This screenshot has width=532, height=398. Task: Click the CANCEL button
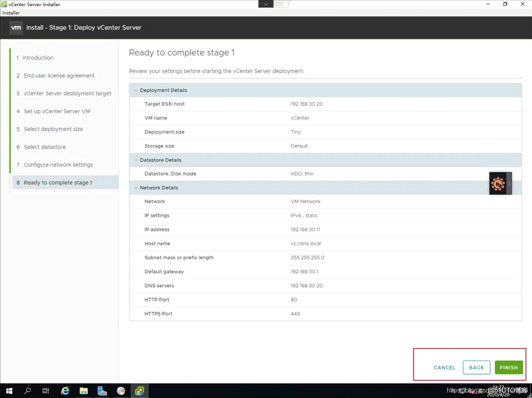point(445,367)
